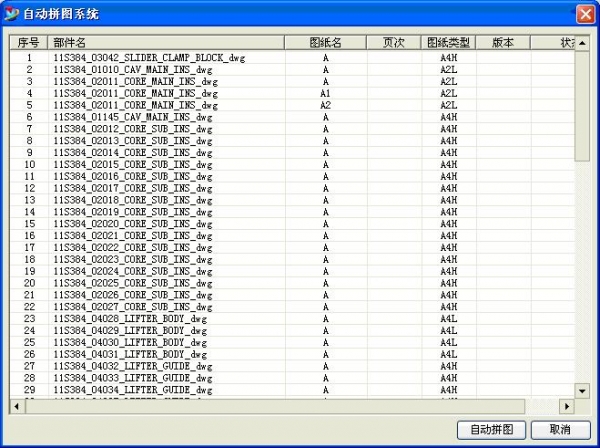Select row 11S384_04032_LIFTER_GUIDE_dwg

point(132,366)
